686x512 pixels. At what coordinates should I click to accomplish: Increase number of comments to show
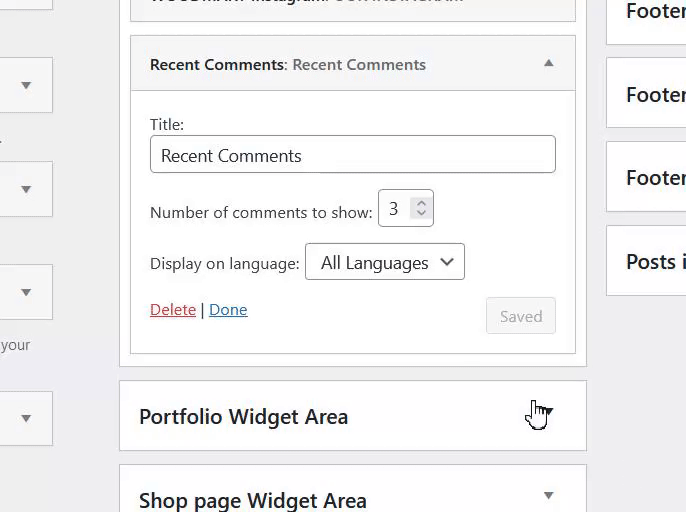coord(421,201)
